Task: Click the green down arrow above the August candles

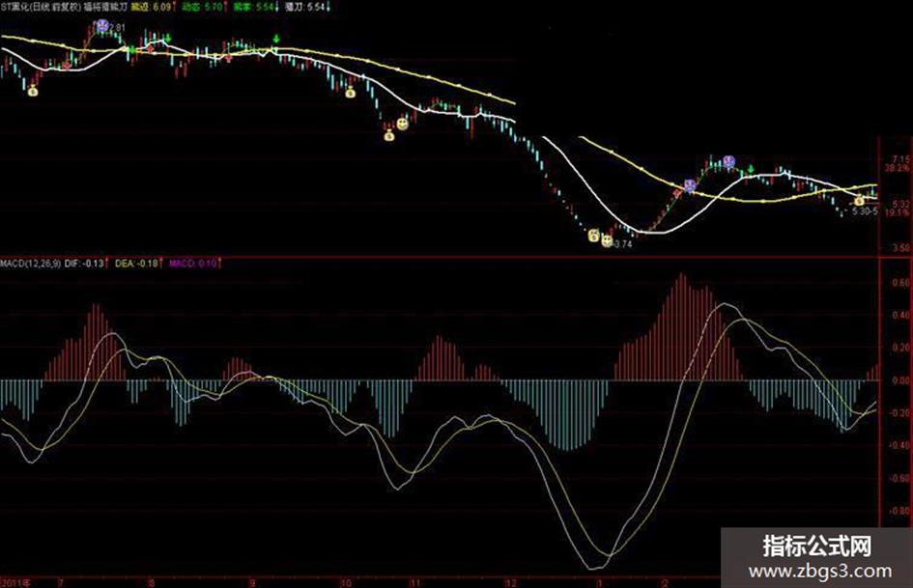Action: (168, 39)
